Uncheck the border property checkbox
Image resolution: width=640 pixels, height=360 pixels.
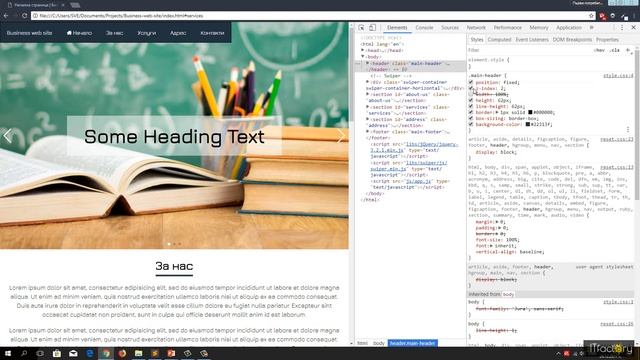[x=471, y=112]
